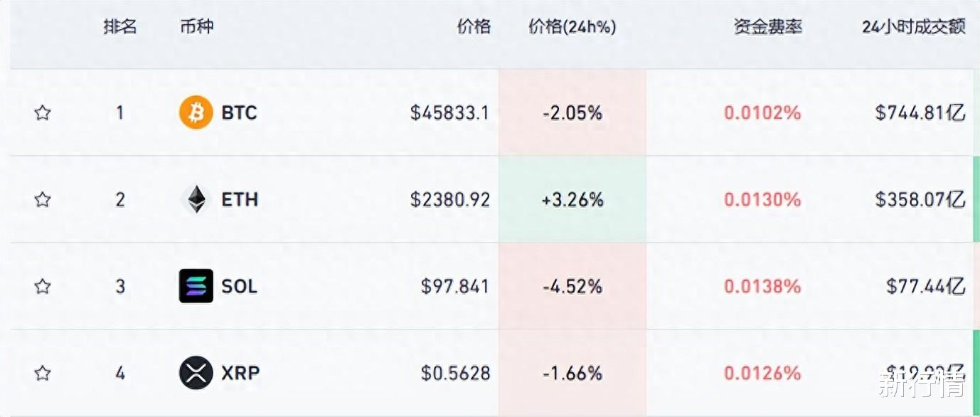This screenshot has width=980, height=417.
Task: Click the ETH +3.26% green cell
Action: click(572, 200)
